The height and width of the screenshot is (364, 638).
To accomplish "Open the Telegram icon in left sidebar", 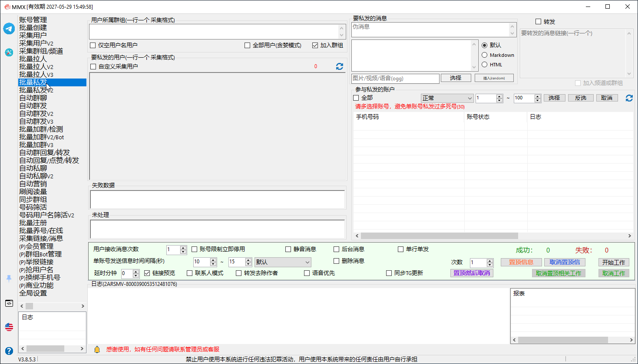I will (x=9, y=29).
